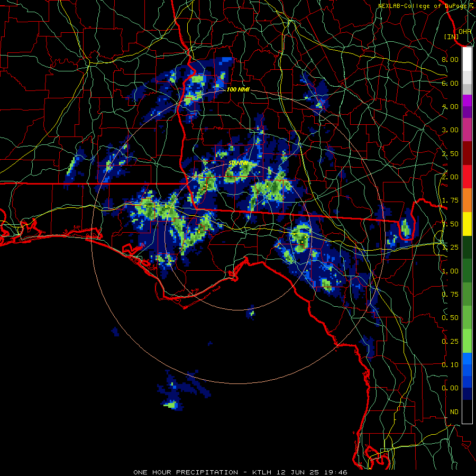Click the 100 NMI range ring label
The width and height of the screenshot is (476, 476).
coord(238,89)
